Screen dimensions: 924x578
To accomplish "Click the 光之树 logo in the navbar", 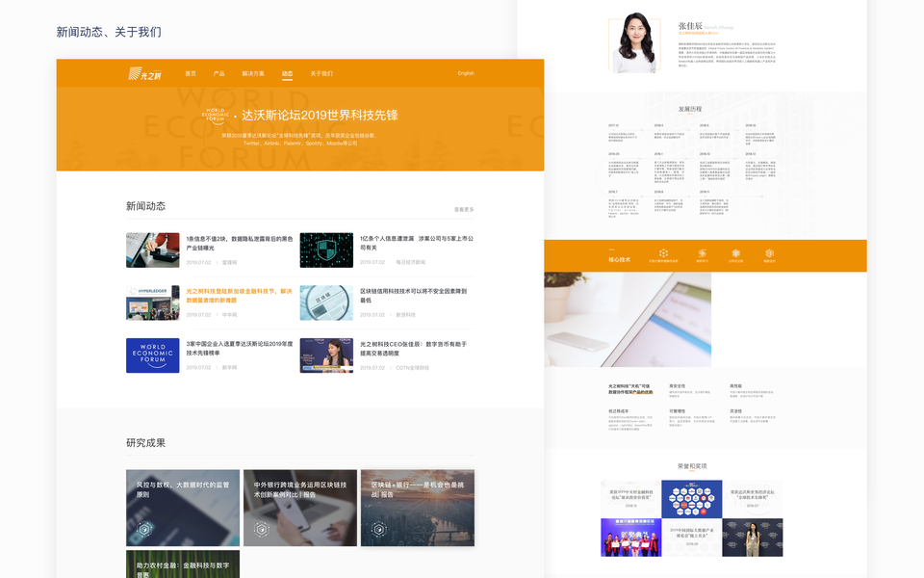I will (144, 74).
